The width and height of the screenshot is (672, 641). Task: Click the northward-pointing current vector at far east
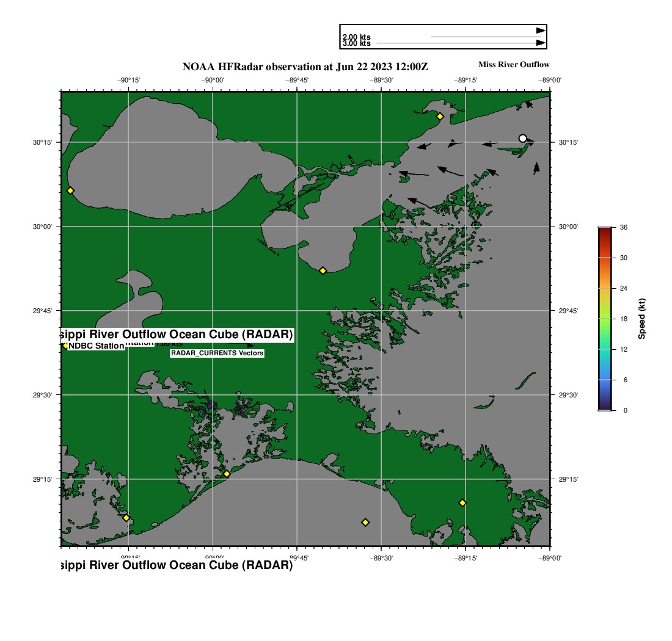click(536, 168)
